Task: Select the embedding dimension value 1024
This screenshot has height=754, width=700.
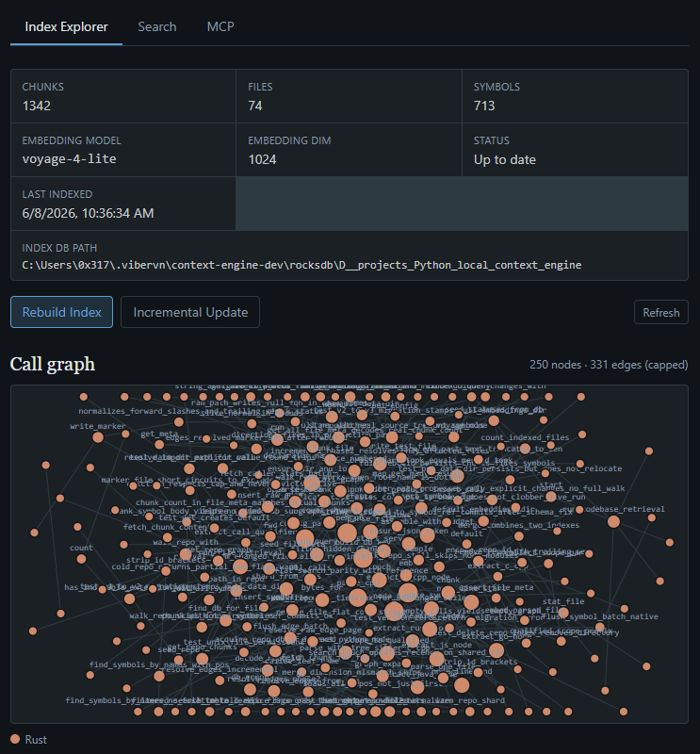Action: coord(263,159)
